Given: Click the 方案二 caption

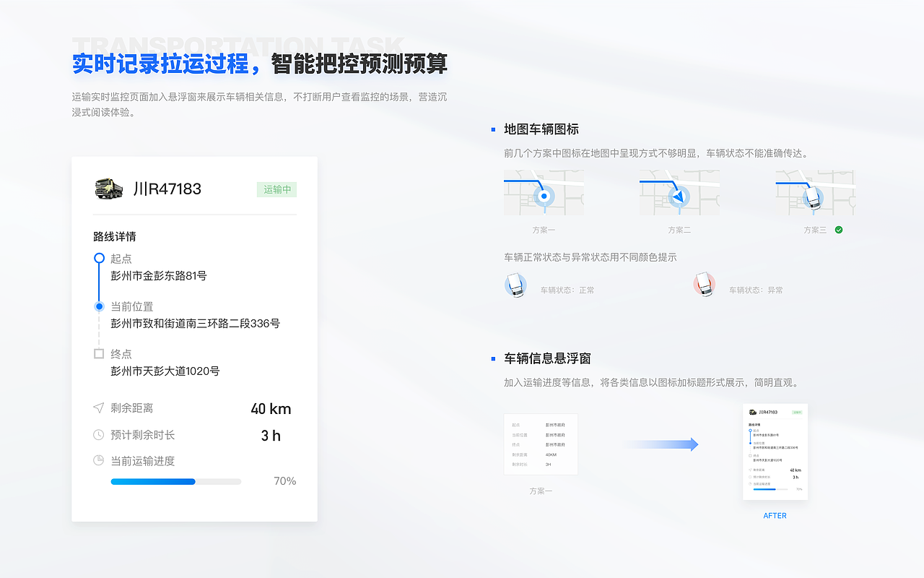Looking at the screenshot, I should point(679,230).
